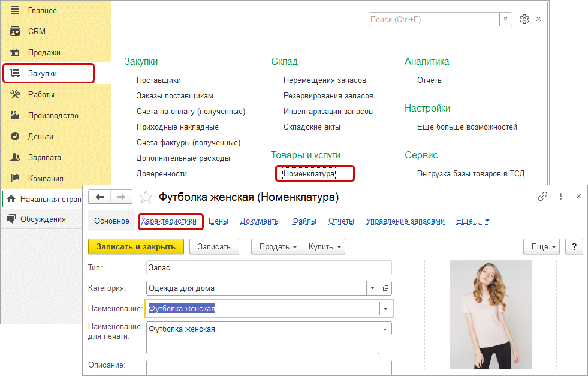Open Еще больше возможностей link
This screenshot has width=588, height=376.
[x=467, y=127]
